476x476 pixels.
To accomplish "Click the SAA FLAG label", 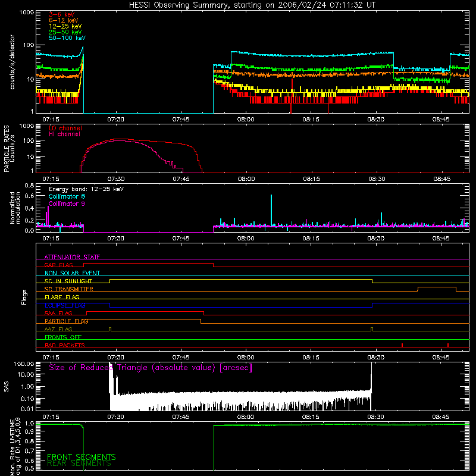I will [58, 313].
